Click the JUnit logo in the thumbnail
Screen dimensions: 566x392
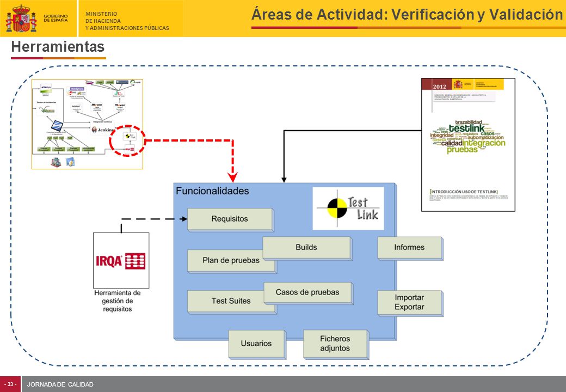tap(119, 94)
